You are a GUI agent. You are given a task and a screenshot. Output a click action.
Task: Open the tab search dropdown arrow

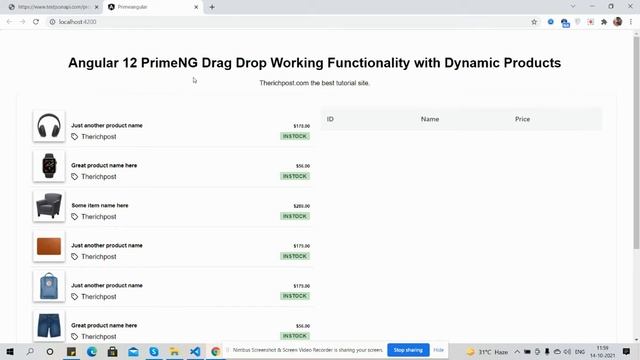tap(573, 7)
